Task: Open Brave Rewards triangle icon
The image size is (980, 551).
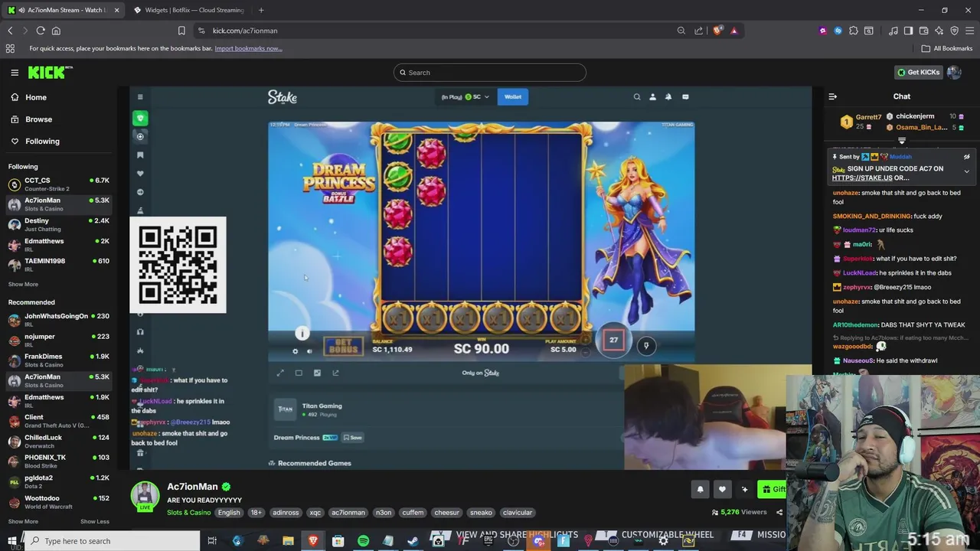Action: click(734, 31)
